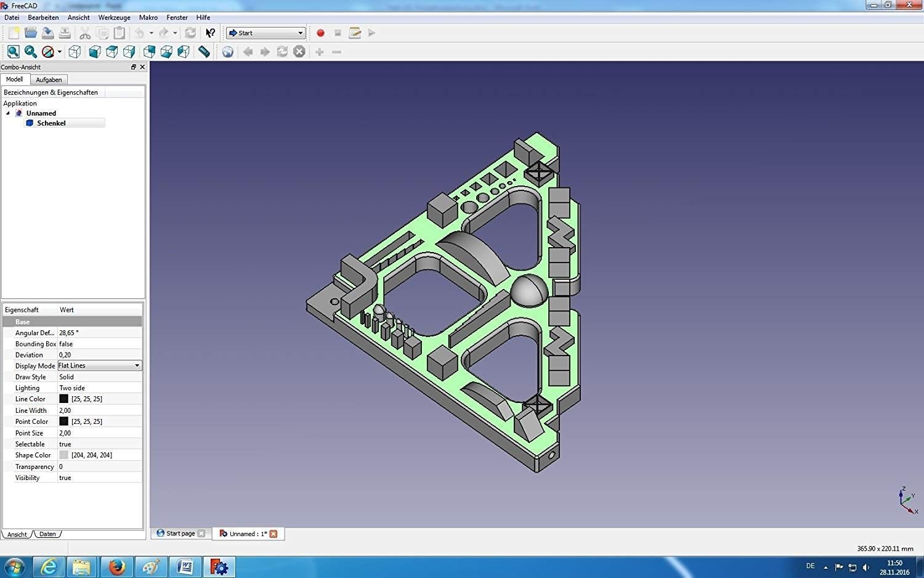The image size is (924, 578).
Task: Switch to the axonometric view cube
Action: point(75,52)
